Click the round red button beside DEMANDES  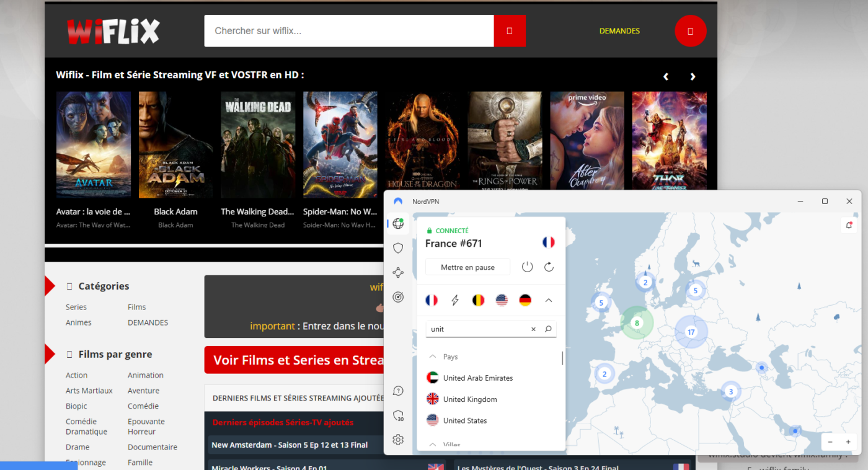pyautogui.click(x=690, y=30)
